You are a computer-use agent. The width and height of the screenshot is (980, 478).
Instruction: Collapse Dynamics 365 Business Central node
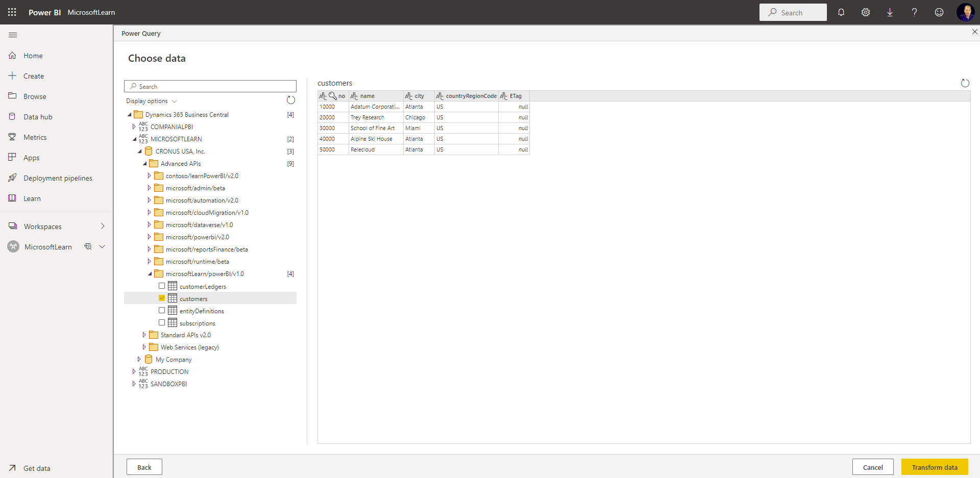coord(129,115)
